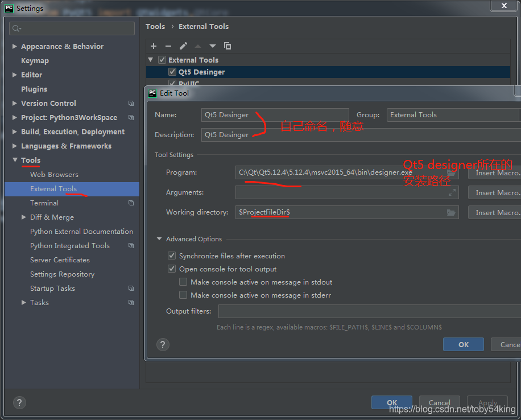
Task: Disable Open console for tool output
Action: coord(171,269)
